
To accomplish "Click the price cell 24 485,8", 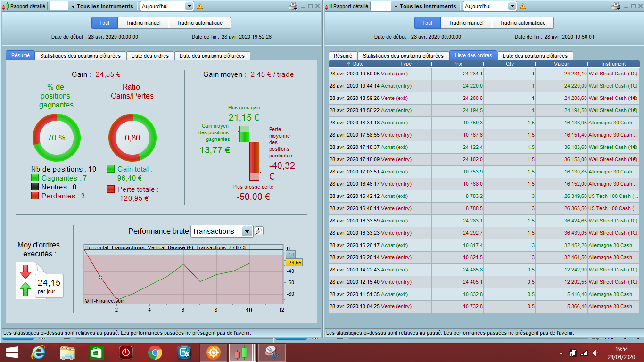I will pyautogui.click(x=457, y=270).
